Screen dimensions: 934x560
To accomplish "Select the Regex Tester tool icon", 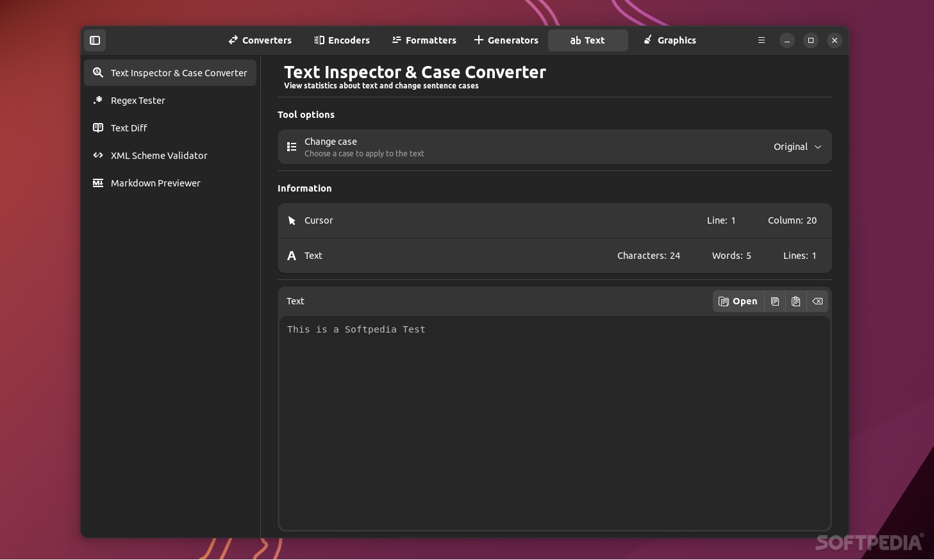I will point(98,101).
